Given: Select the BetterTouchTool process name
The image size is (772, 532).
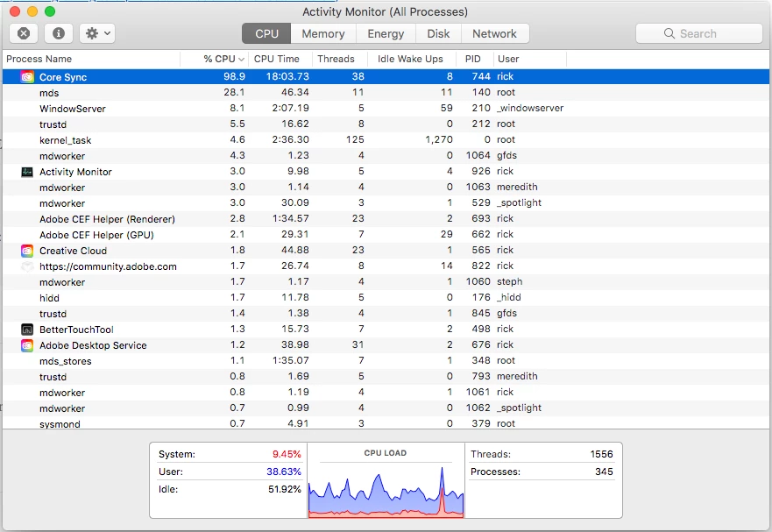Looking at the screenshot, I should click(x=76, y=330).
